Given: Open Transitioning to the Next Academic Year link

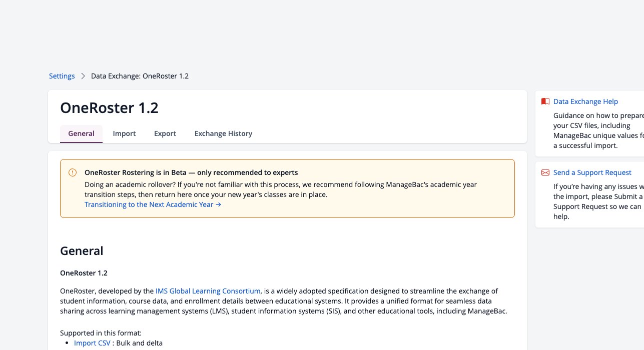Looking at the screenshot, I should point(153,204).
